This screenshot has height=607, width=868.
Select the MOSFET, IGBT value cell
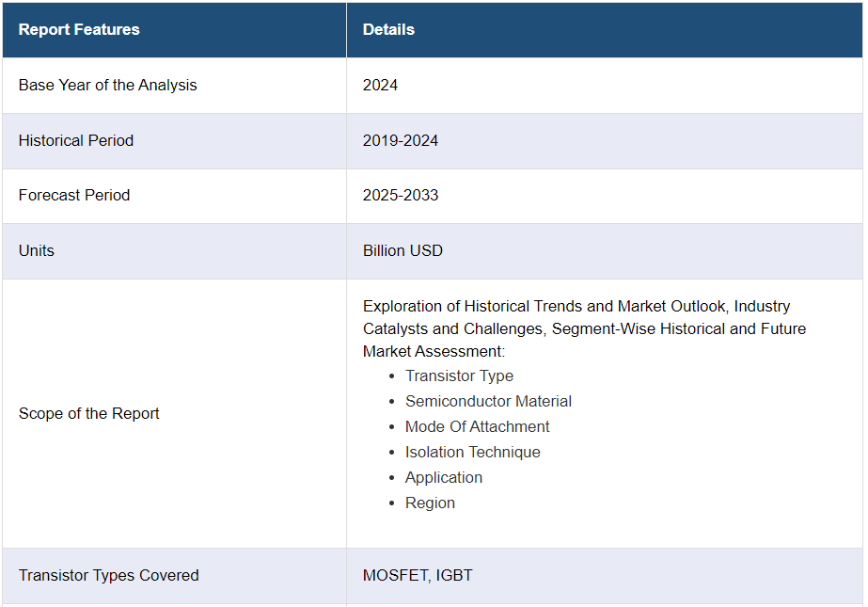pos(418,576)
